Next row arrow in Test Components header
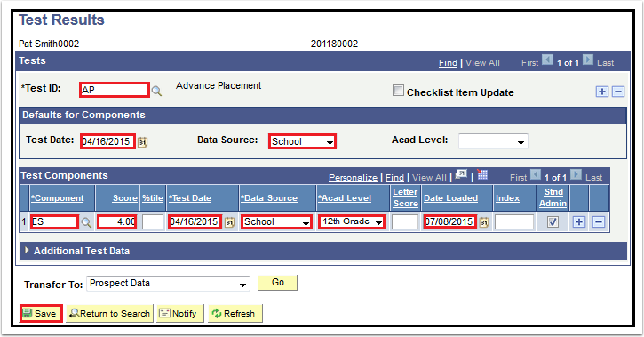 576,174
